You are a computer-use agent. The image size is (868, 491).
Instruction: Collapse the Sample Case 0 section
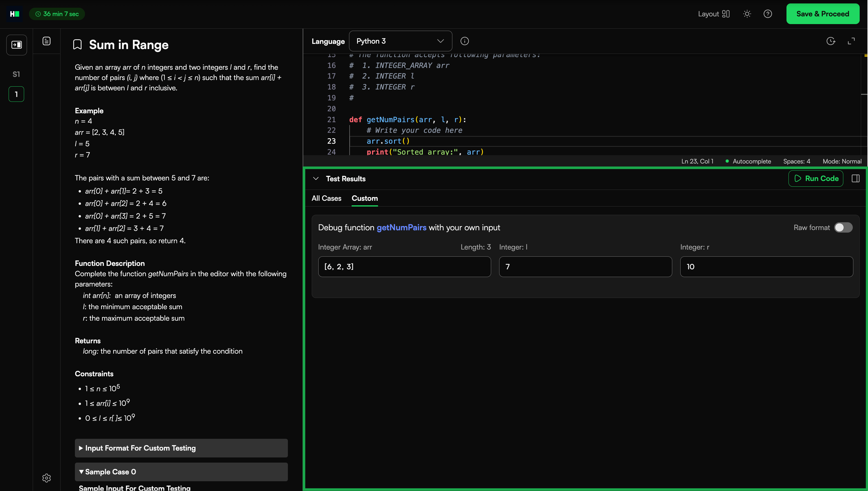pyautogui.click(x=181, y=471)
